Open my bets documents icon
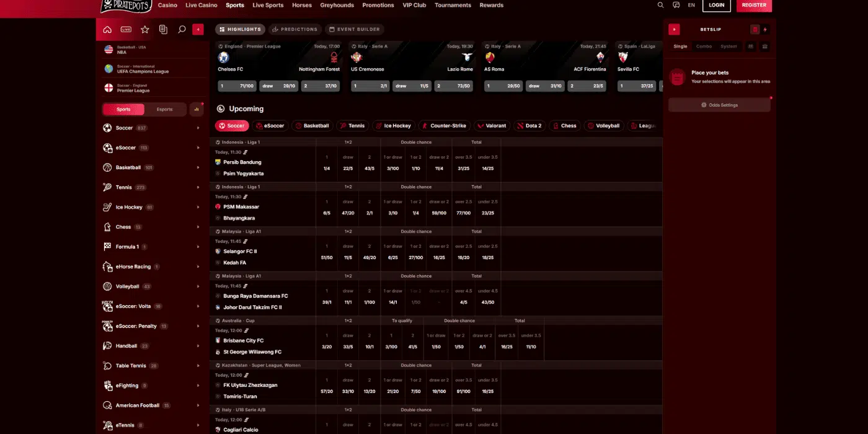This screenshot has width=868, height=434. pos(163,29)
